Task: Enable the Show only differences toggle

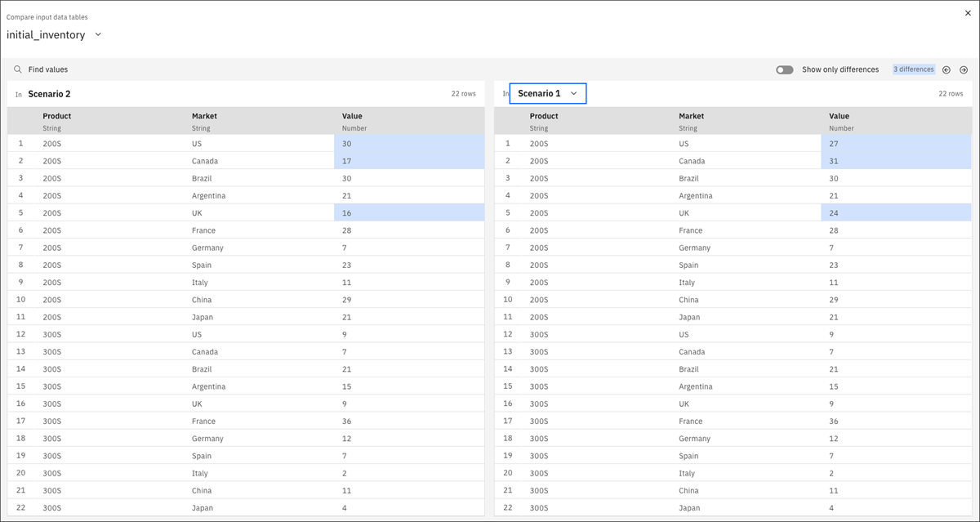Action: (784, 69)
